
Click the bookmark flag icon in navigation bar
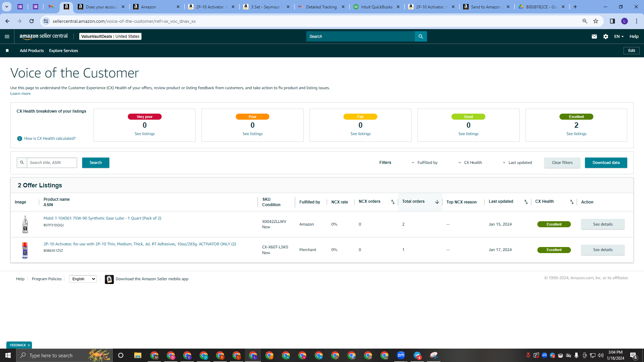[x=7, y=51]
